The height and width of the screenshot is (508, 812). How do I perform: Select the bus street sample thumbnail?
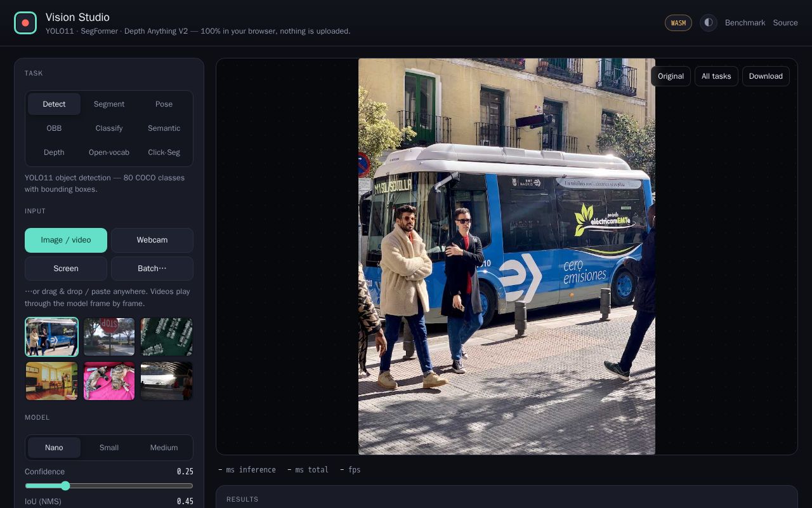[51, 337]
